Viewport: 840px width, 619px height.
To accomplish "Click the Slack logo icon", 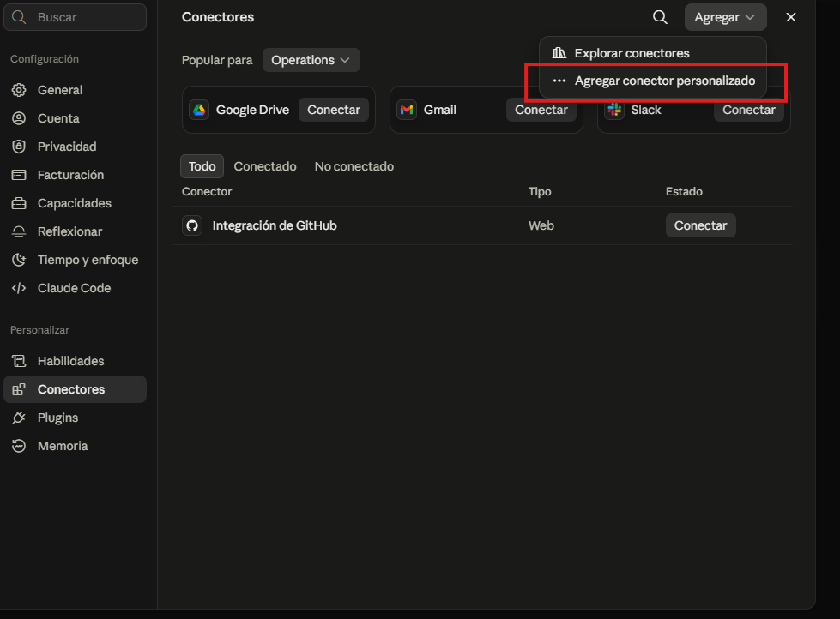I will click(x=614, y=110).
